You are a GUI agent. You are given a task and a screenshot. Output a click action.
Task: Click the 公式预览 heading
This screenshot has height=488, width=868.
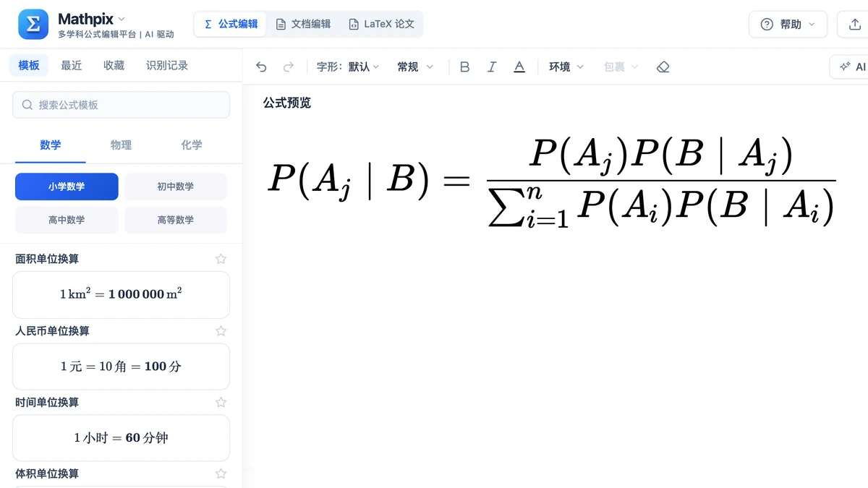(287, 103)
